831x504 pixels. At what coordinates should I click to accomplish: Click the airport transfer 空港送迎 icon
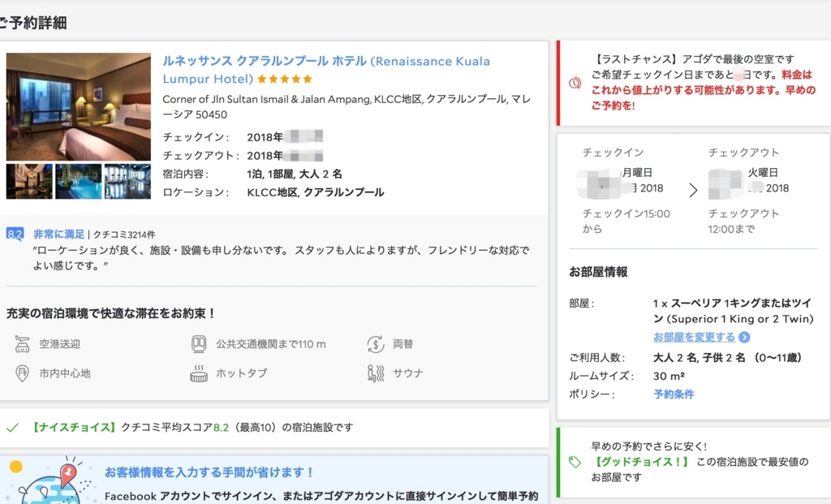(x=22, y=344)
